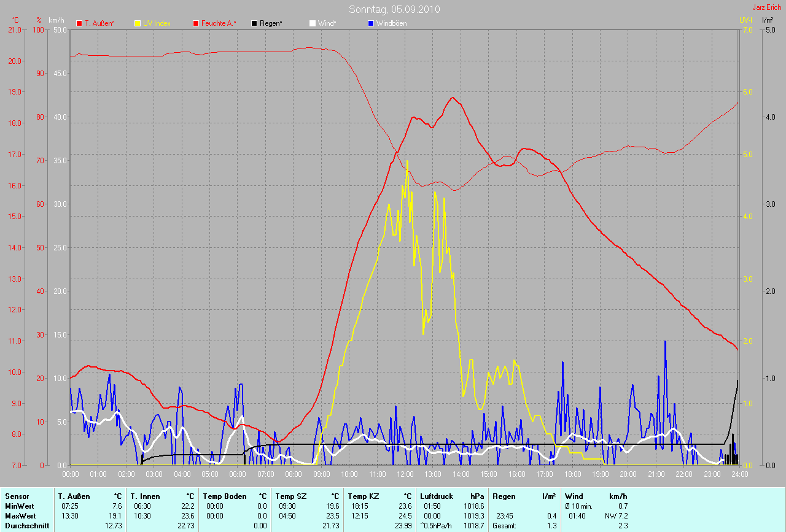Viewport: 786px width, 532px height.
Task: Click the 'MinWert' row header
Action: tap(18, 506)
